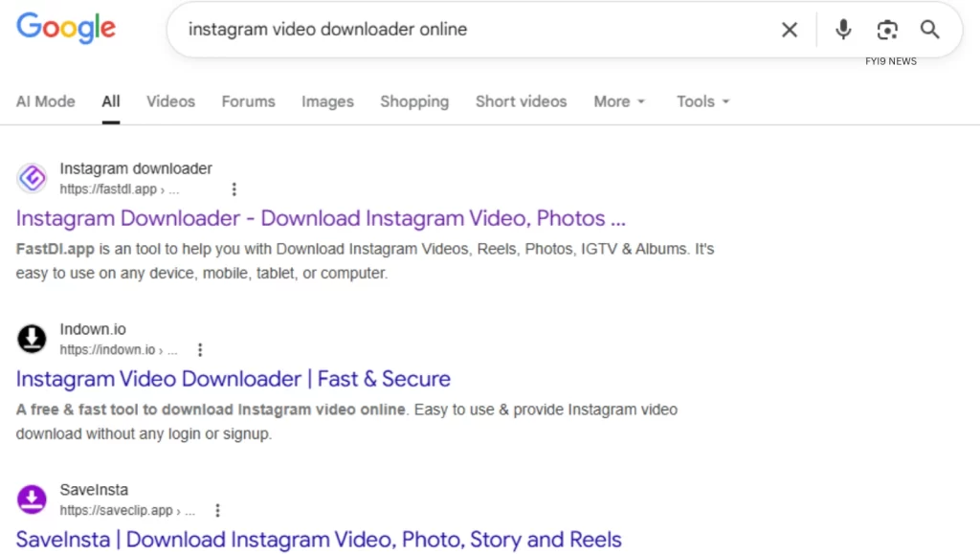Open the Google logo homepage link
Screen dimensions: 980x554
point(66,28)
